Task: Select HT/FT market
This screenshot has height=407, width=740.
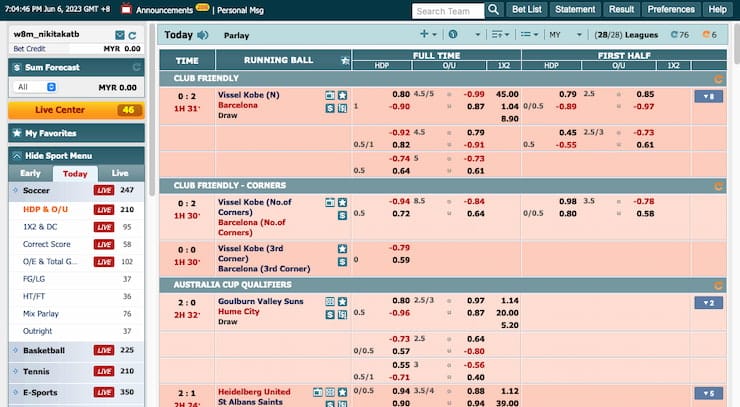Action: click(x=34, y=296)
